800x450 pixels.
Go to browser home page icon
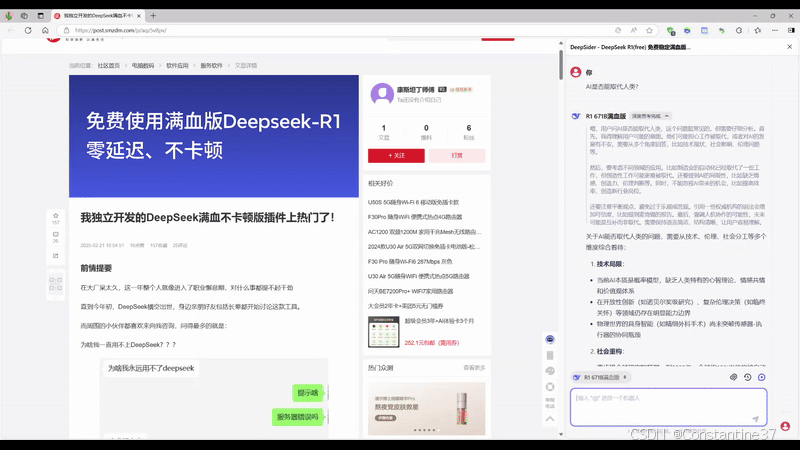(x=45, y=30)
